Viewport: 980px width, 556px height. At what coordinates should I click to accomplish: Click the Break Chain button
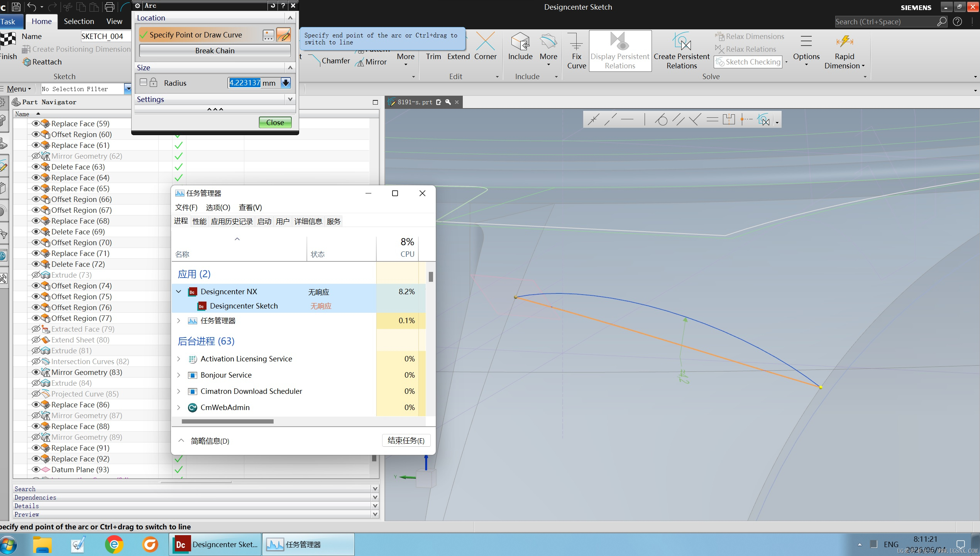coord(215,51)
